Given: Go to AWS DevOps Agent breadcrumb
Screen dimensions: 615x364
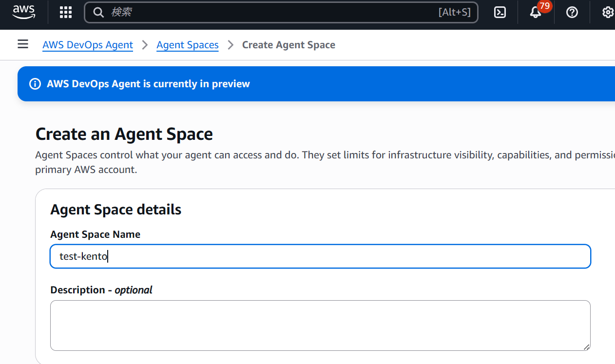Looking at the screenshot, I should coord(88,45).
